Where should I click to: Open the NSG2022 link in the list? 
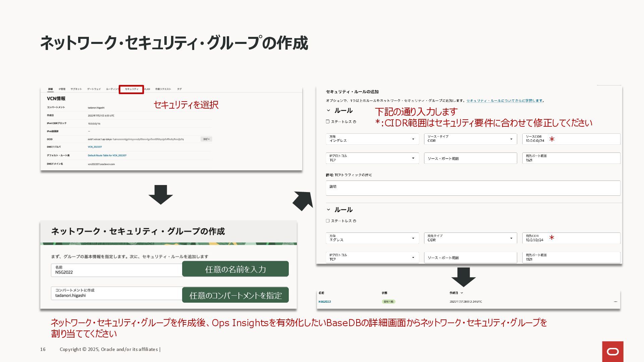pos(325,302)
